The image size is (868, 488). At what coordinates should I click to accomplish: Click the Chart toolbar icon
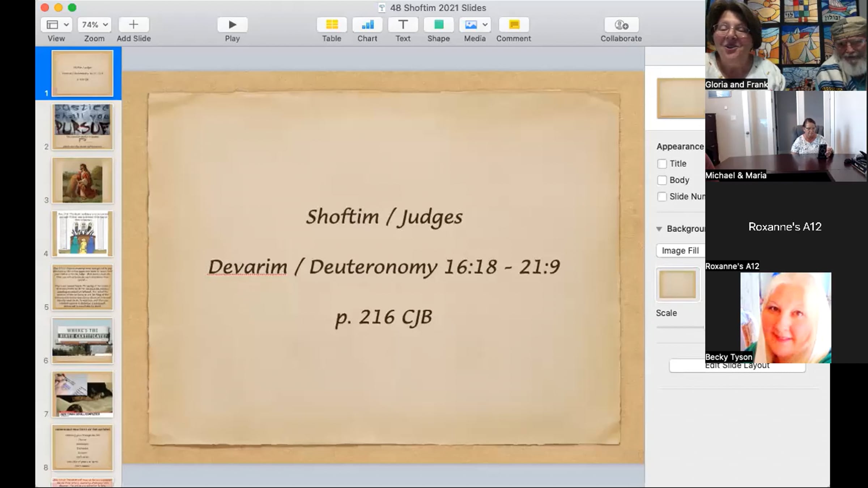pyautogui.click(x=367, y=25)
